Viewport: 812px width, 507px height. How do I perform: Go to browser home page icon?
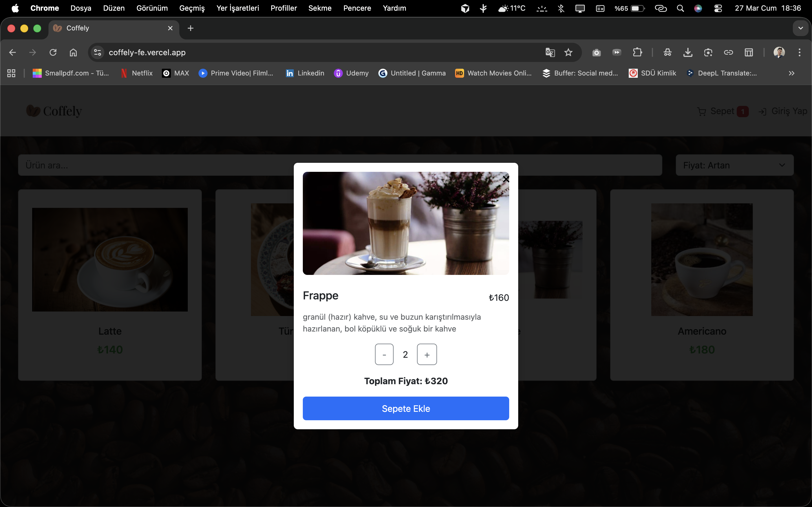(73, 53)
